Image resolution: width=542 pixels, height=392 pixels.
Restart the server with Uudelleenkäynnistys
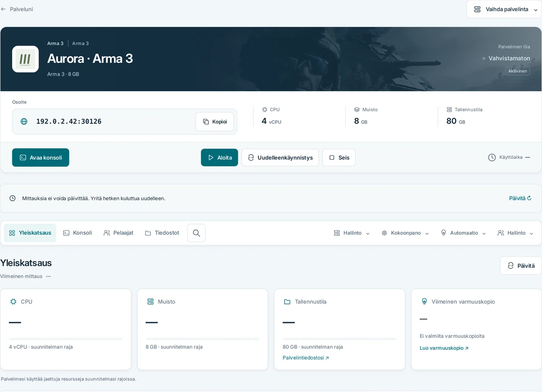click(x=280, y=157)
